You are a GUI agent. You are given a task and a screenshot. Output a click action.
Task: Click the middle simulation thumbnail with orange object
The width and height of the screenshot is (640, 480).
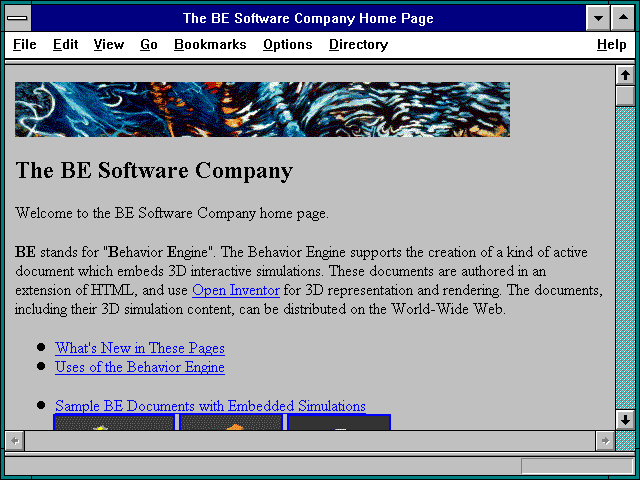(x=231, y=422)
